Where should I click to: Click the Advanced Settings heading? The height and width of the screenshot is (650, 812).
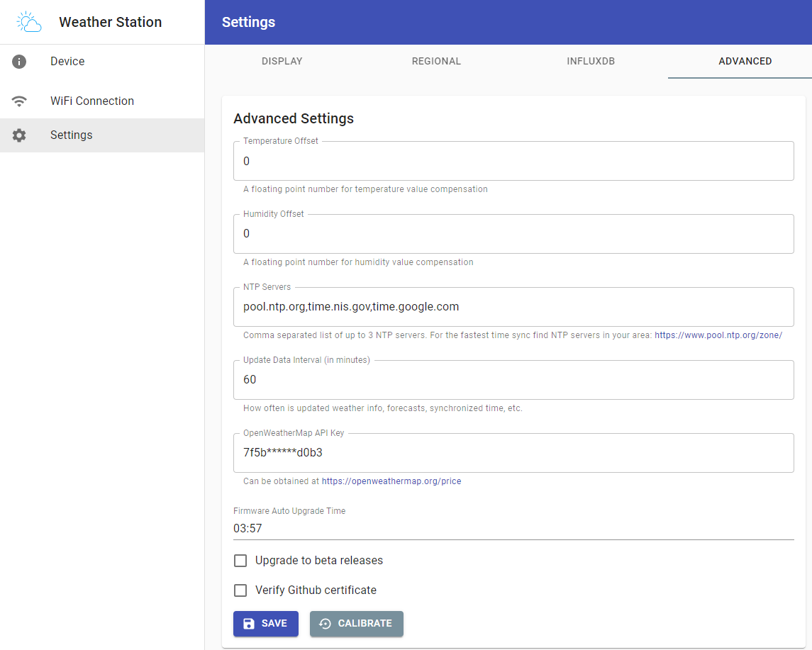coord(294,118)
